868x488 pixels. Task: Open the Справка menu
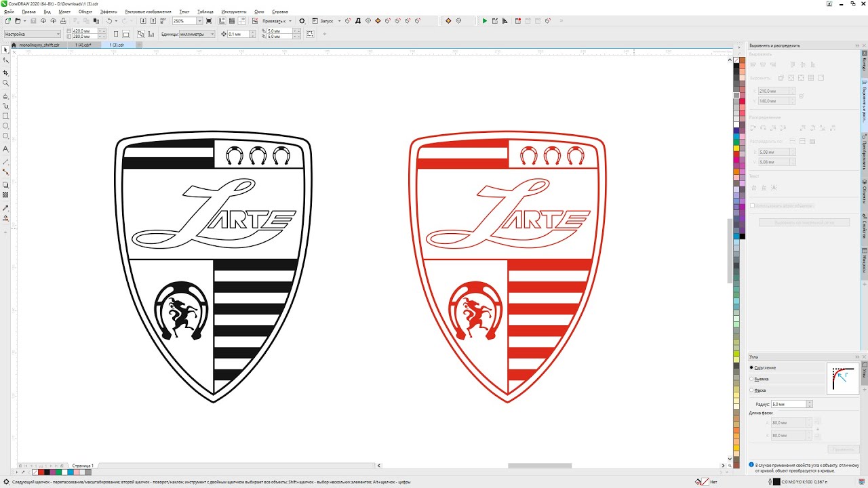pyautogui.click(x=279, y=12)
